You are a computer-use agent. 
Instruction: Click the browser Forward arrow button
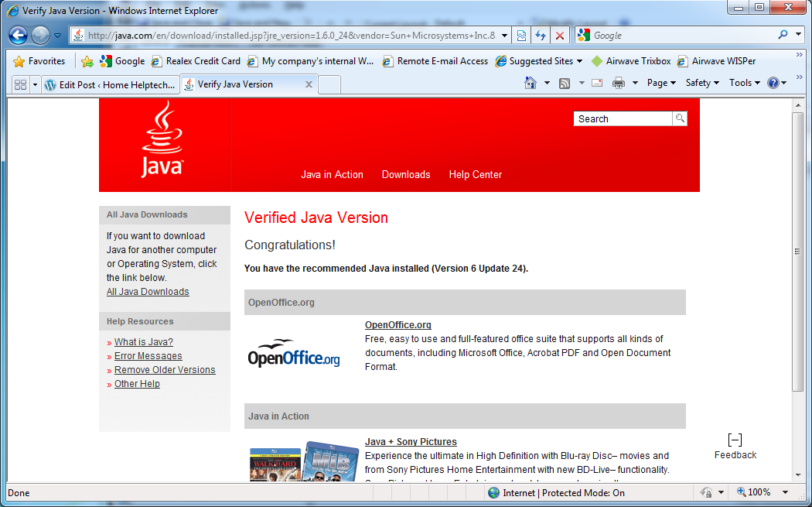pos(40,36)
